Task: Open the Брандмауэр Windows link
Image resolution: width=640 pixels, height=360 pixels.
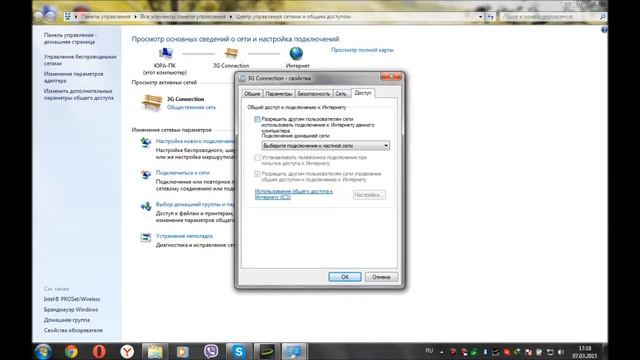Action: coord(71,309)
